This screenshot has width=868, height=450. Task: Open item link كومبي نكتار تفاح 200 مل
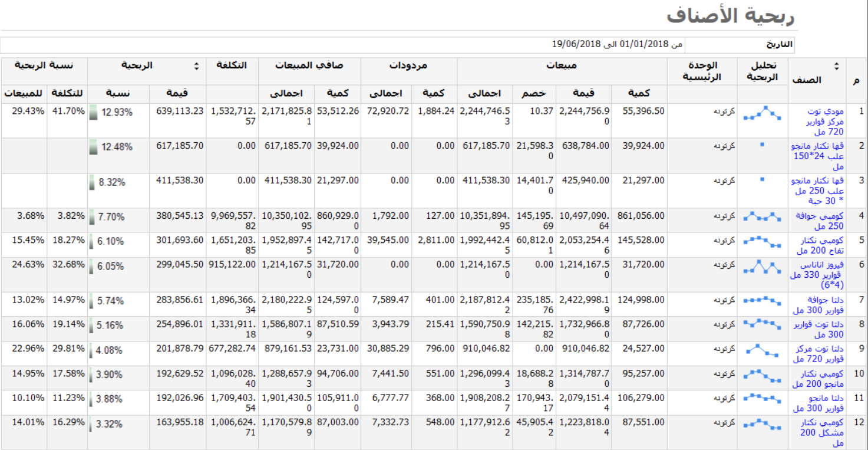pos(820,245)
